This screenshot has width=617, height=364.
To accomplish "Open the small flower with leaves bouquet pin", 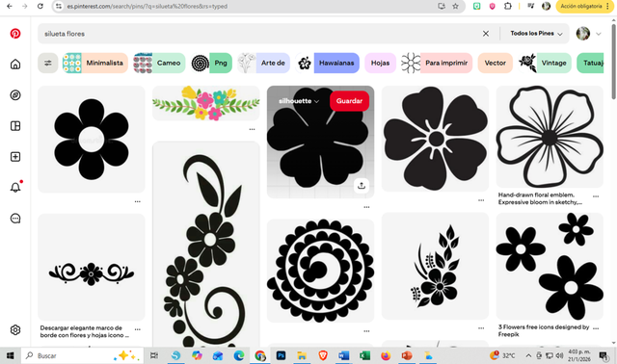I will click(435, 266).
